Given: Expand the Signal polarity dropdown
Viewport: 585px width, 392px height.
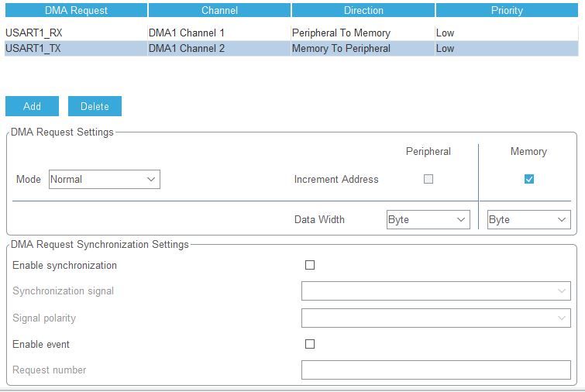Looking at the screenshot, I should tap(435, 318).
